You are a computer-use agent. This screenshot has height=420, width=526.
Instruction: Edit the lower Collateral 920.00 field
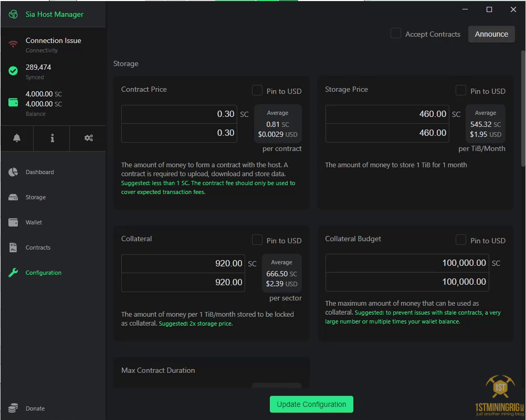[x=183, y=282]
